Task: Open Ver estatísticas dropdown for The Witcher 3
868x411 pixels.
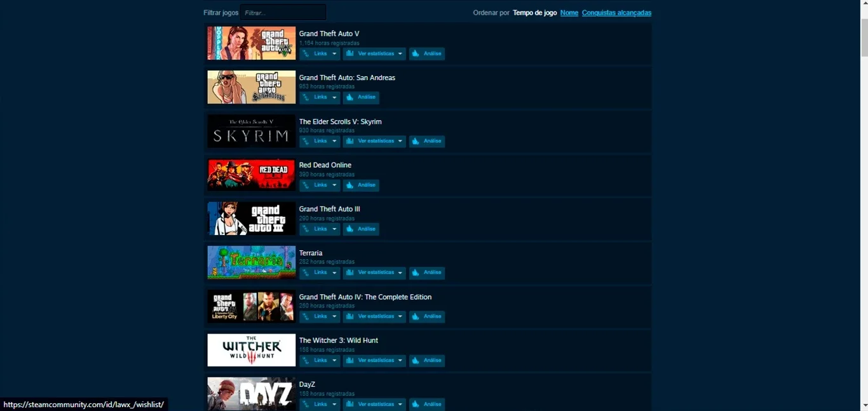Action: pos(374,361)
